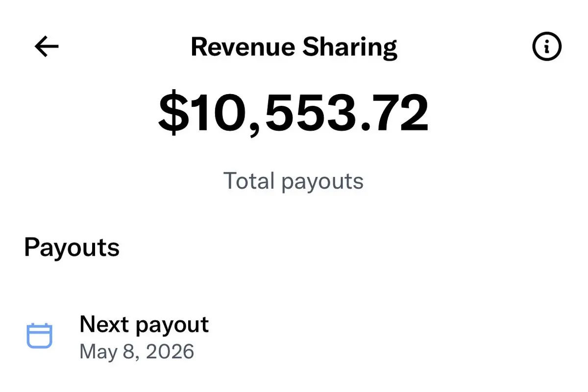Open the info circle icon

coord(547,47)
